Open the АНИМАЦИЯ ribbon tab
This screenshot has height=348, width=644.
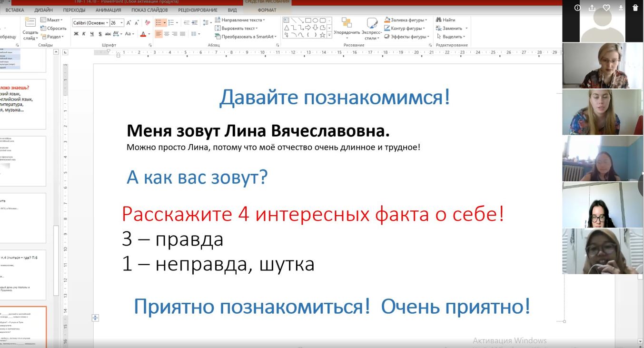pos(108,10)
